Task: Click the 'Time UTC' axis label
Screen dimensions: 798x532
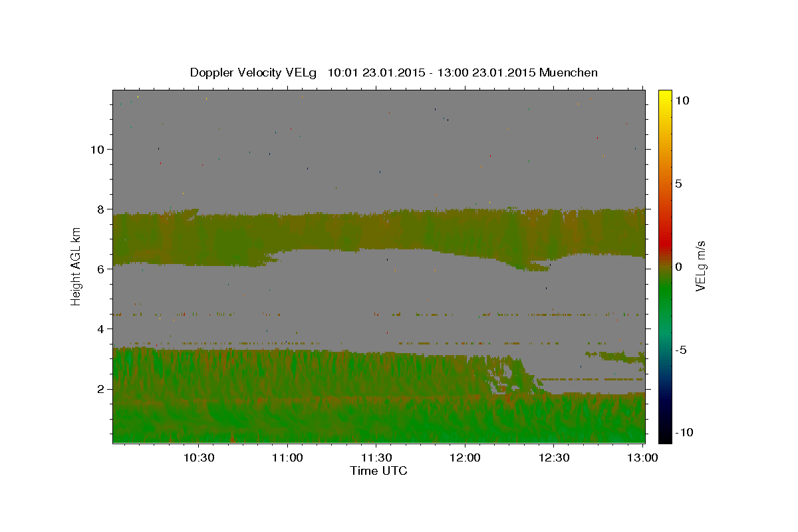Action: tap(378, 471)
